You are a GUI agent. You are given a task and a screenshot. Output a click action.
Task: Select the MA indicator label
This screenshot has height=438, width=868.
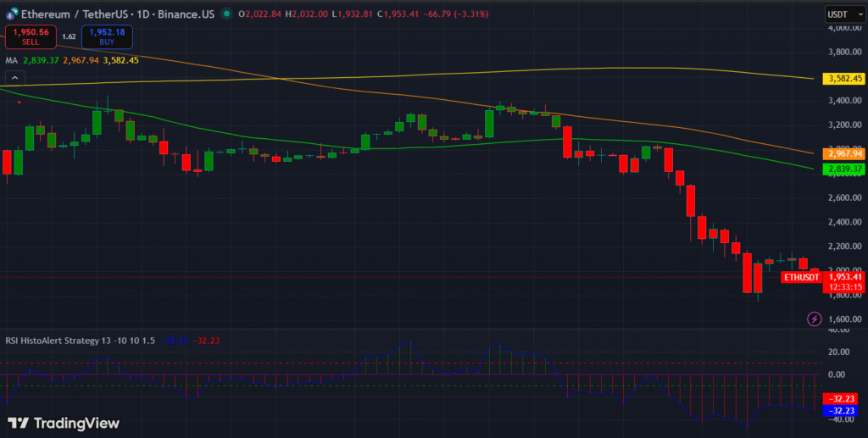click(12, 60)
